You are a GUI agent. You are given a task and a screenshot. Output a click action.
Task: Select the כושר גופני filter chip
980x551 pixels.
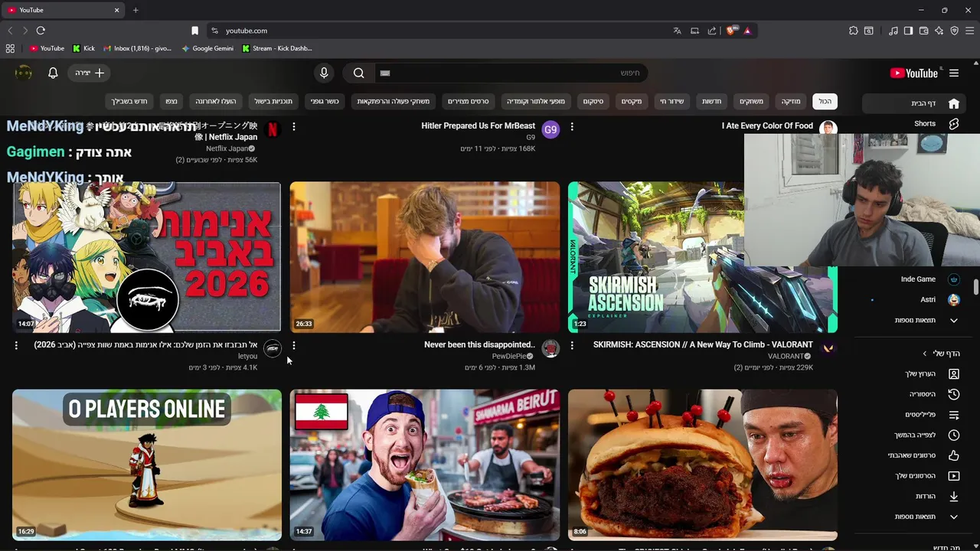click(x=325, y=101)
